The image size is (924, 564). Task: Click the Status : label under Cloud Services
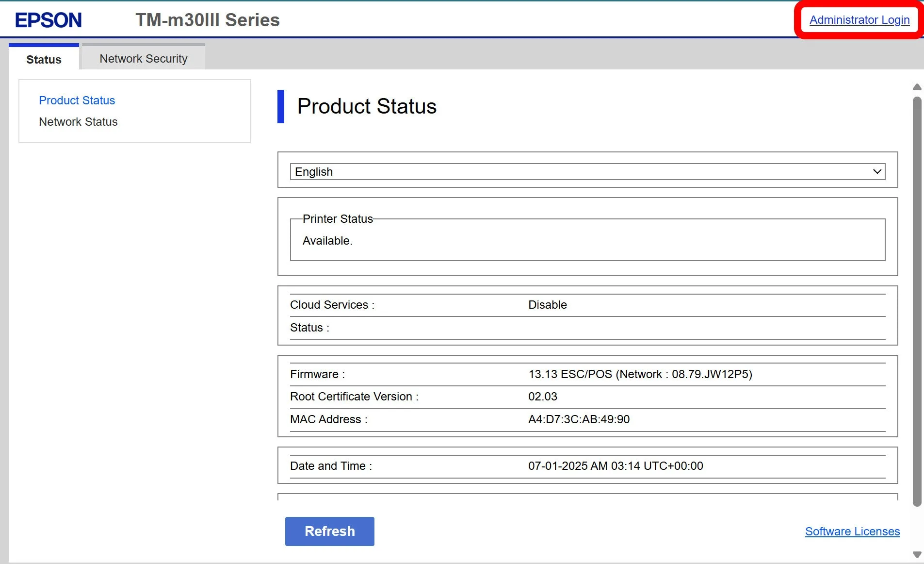pos(309,327)
